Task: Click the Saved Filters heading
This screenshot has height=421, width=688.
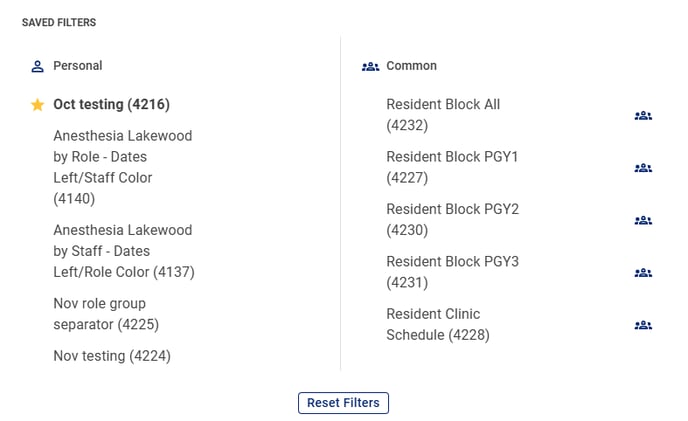Action: click(59, 22)
